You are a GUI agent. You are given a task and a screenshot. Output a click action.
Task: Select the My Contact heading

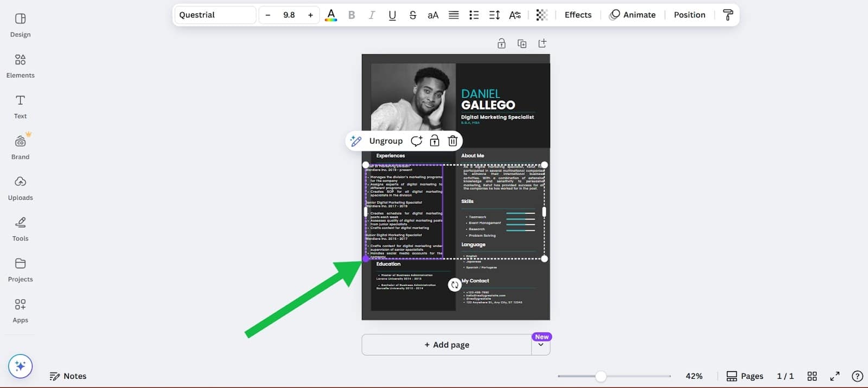(475, 281)
